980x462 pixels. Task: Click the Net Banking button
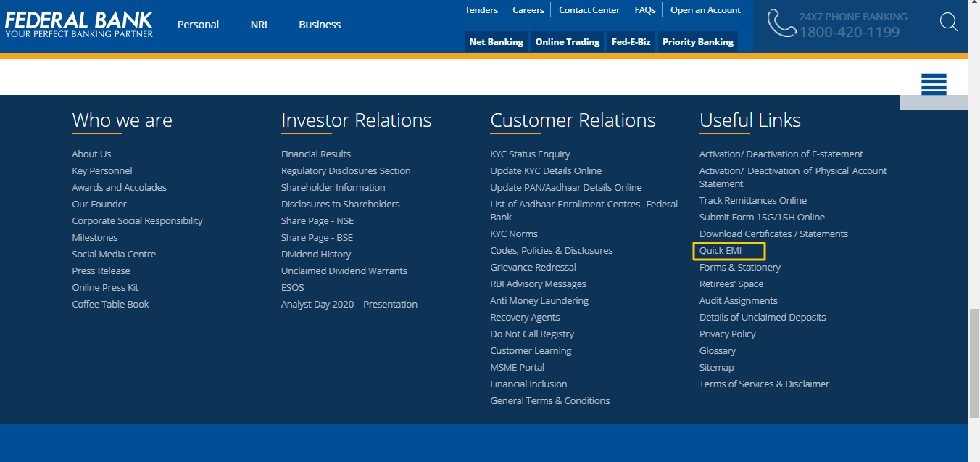tap(496, 42)
